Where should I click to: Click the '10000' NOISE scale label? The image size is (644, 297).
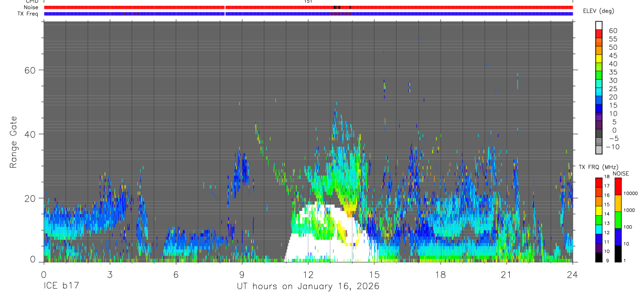tap(631, 194)
